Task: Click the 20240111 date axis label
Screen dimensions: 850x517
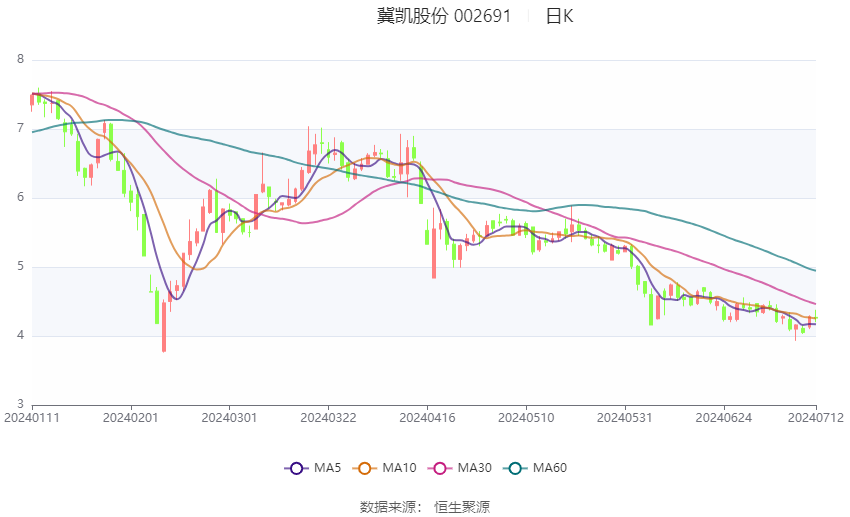Action: tap(31, 418)
